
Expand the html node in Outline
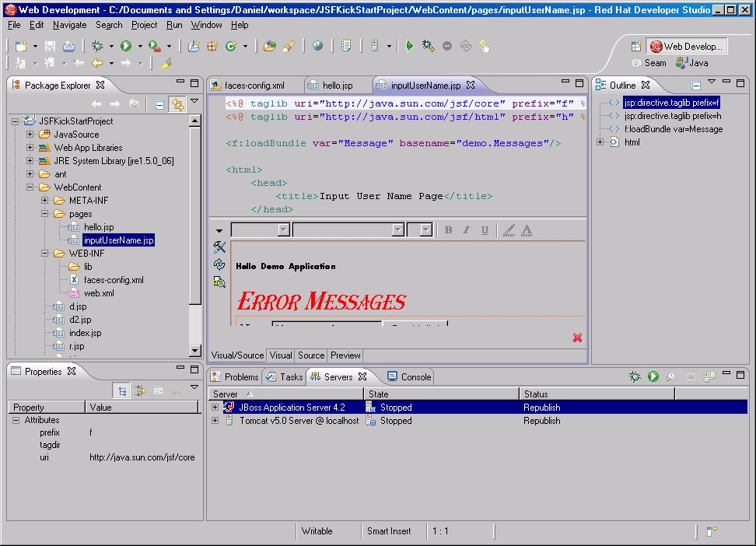(600, 142)
